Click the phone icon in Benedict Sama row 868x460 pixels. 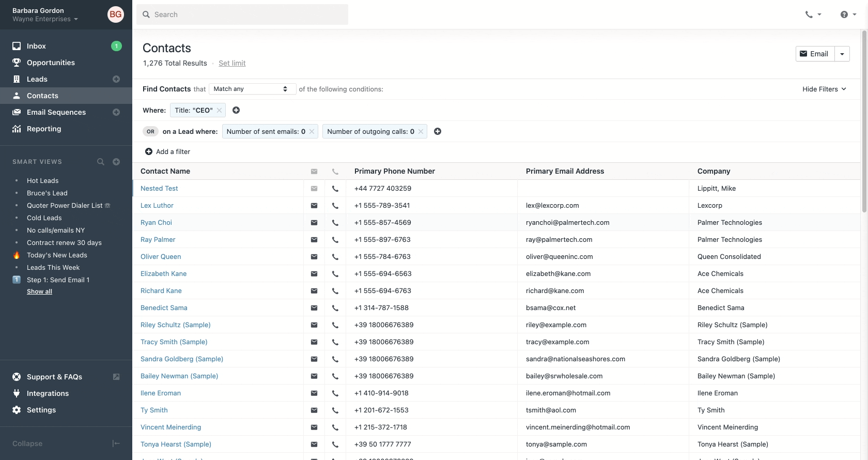coord(335,308)
